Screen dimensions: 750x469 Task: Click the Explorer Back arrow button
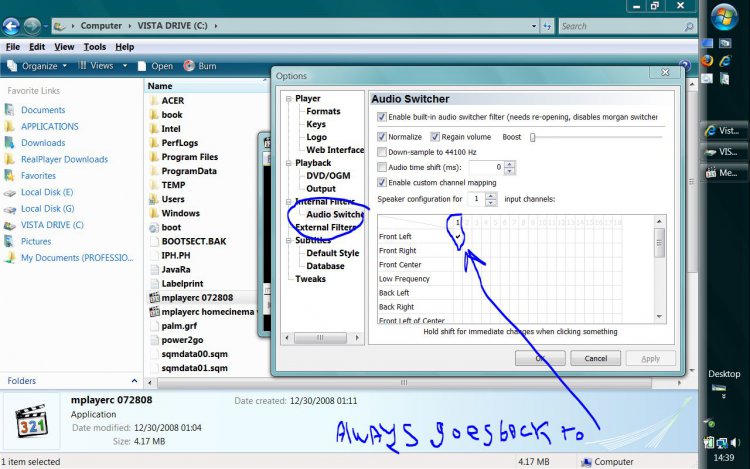(x=11, y=26)
